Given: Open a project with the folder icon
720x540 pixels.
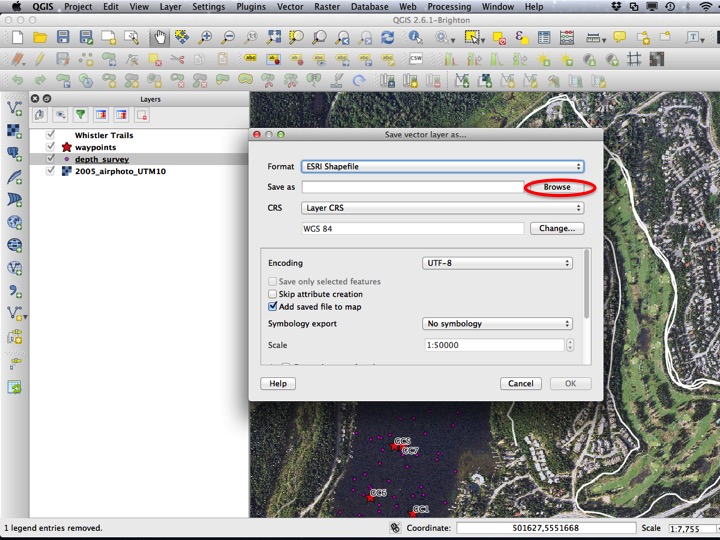Looking at the screenshot, I should click(40, 37).
